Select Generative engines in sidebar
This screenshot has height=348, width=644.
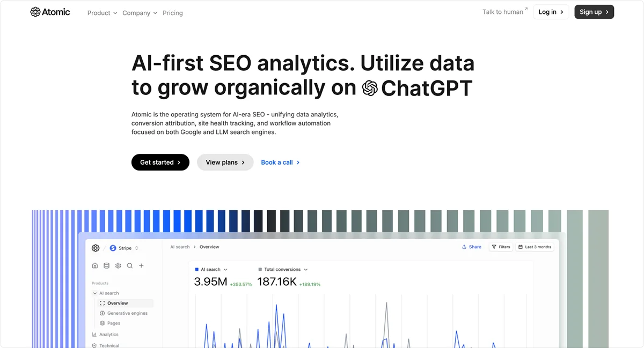pos(127,313)
